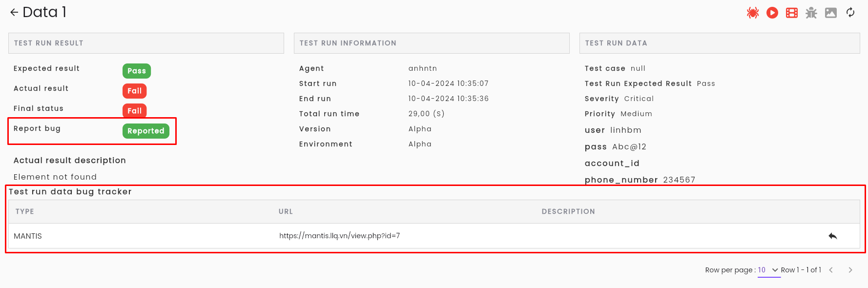Click the Fail badge for Actual result
The height and width of the screenshot is (288, 868).
tap(135, 91)
